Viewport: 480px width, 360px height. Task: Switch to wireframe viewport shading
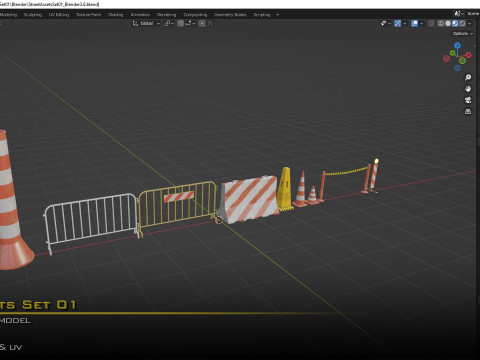(441, 23)
